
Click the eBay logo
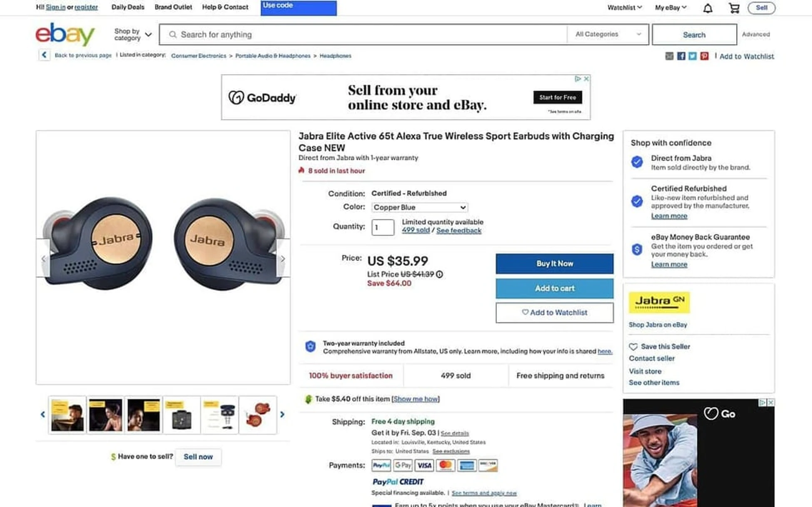click(x=65, y=34)
